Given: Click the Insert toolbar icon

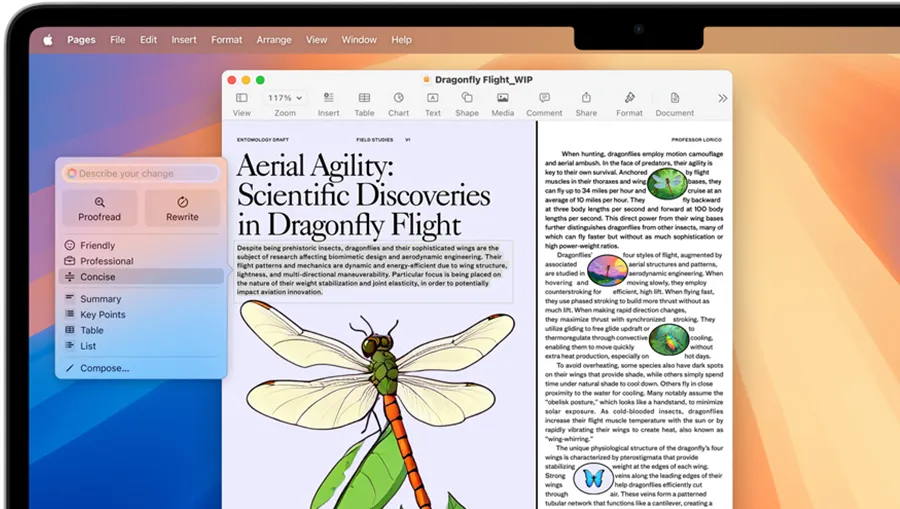Looking at the screenshot, I should click(x=328, y=98).
